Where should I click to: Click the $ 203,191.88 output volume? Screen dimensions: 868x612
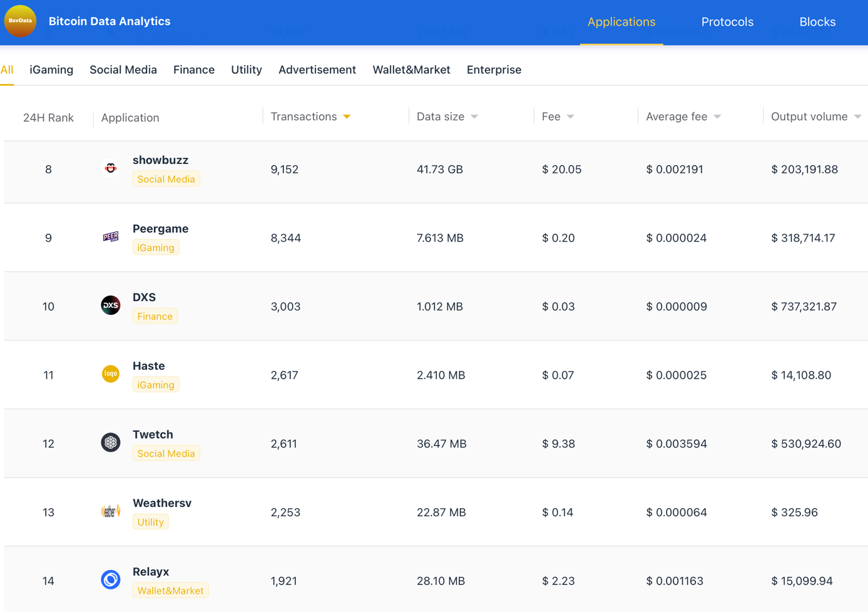[804, 170]
